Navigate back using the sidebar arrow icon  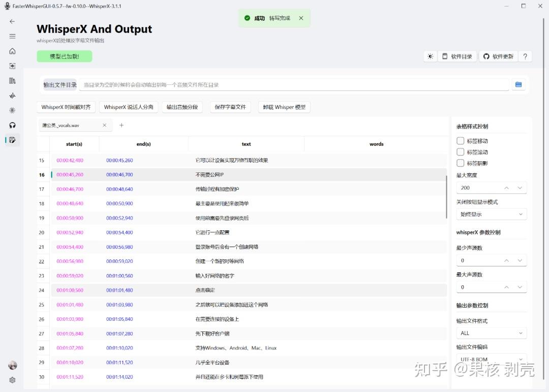click(x=12, y=21)
